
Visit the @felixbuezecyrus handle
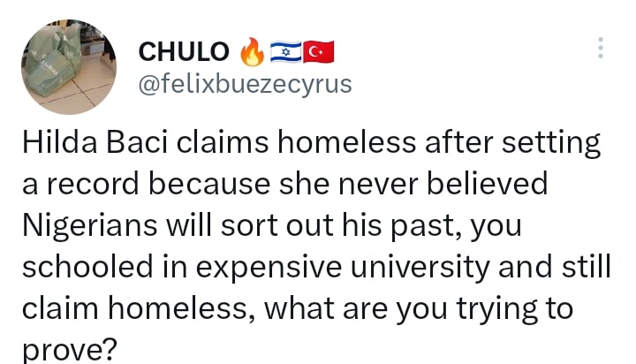pos(245,85)
